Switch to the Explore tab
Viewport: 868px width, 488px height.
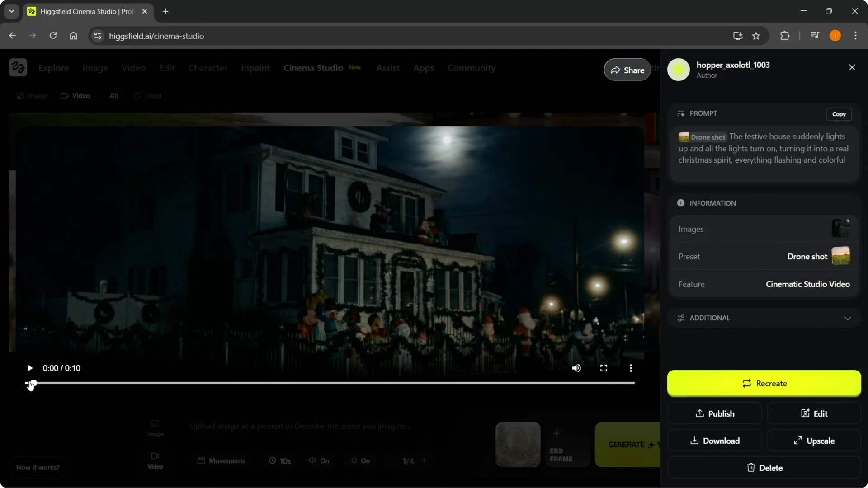[54, 68]
